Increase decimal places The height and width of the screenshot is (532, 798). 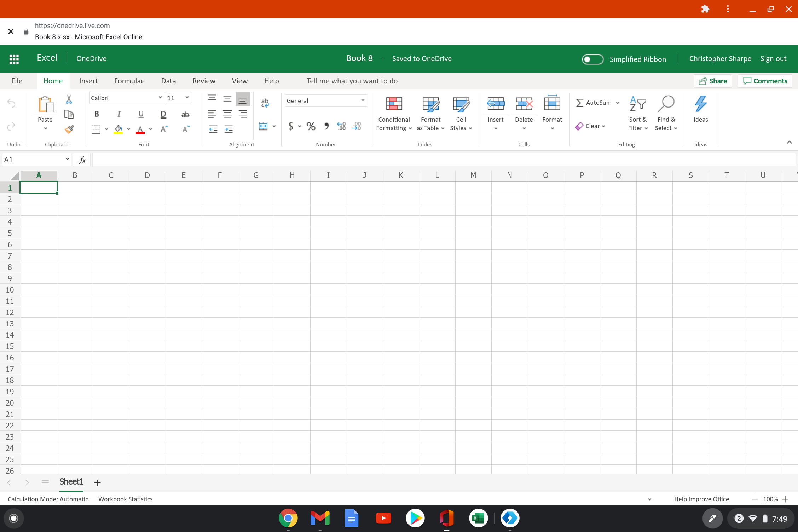[x=341, y=126]
